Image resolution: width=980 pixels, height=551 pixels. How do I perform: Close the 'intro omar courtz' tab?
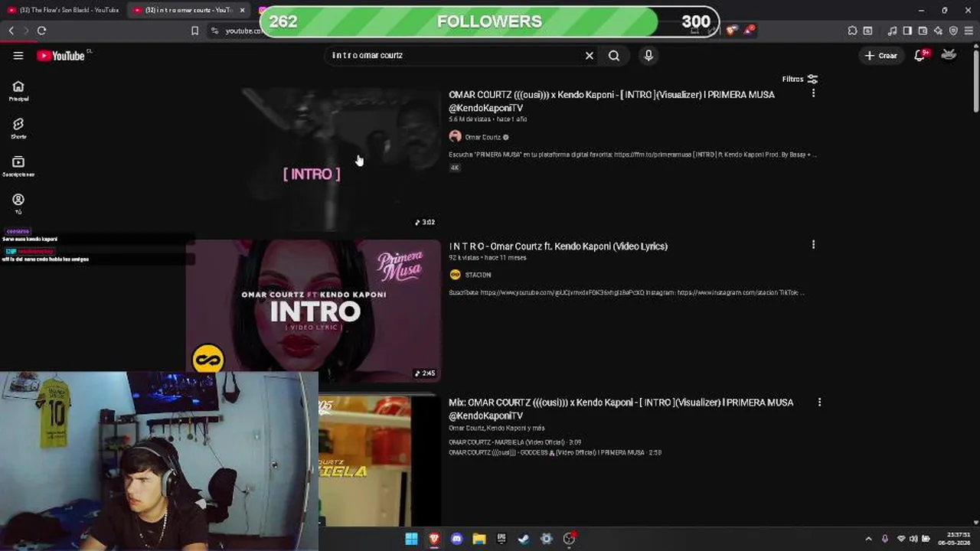coord(242,10)
